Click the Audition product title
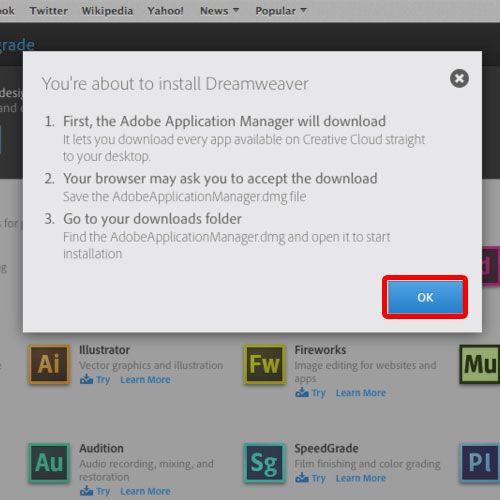The height and width of the screenshot is (500, 500). (101, 448)
